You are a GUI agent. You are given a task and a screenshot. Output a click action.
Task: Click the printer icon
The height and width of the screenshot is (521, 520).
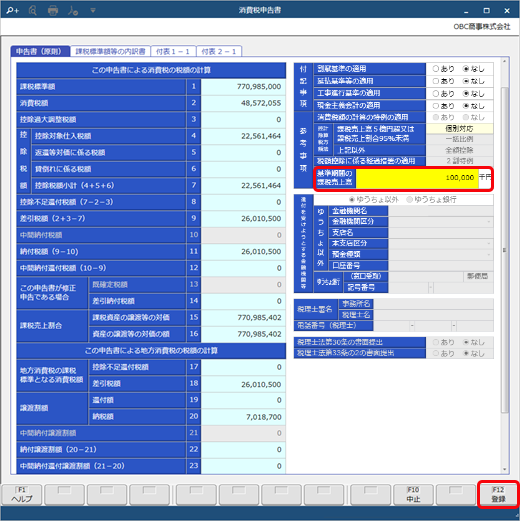point(53,11)
